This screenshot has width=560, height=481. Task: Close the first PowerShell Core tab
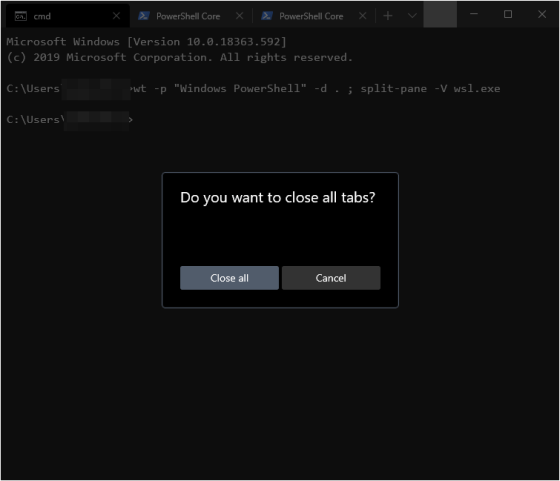[240, 16]
